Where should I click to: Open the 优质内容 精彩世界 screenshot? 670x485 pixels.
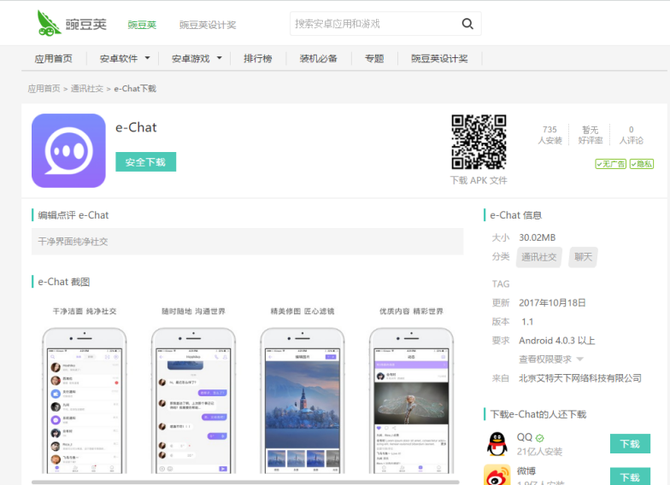(x=411, y=390)
